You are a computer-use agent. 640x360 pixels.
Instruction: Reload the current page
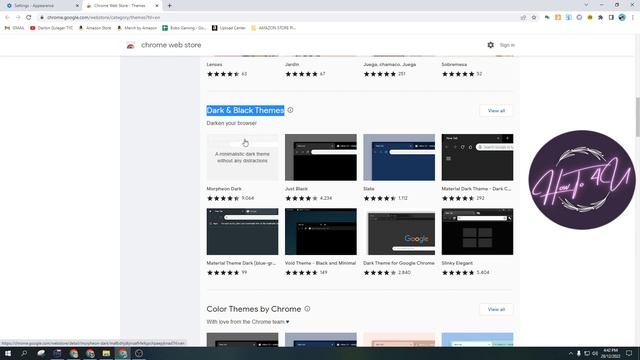[x=28, y=18]
